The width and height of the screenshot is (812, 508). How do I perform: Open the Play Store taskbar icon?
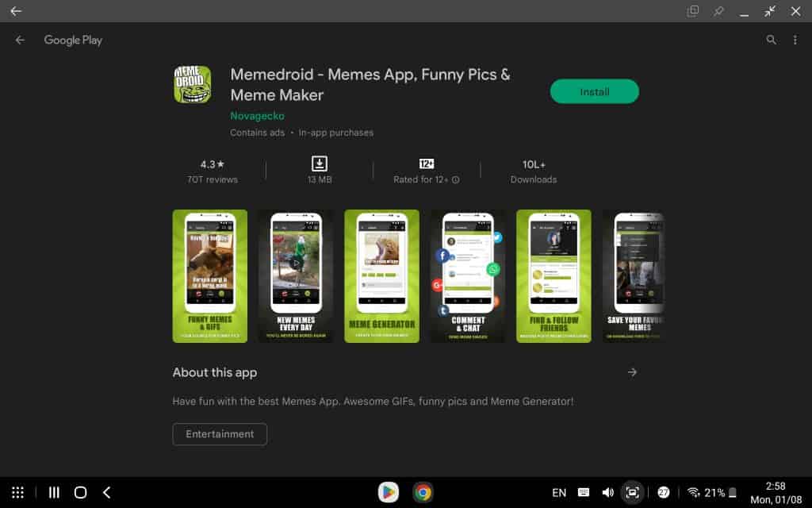click(389, 492)
